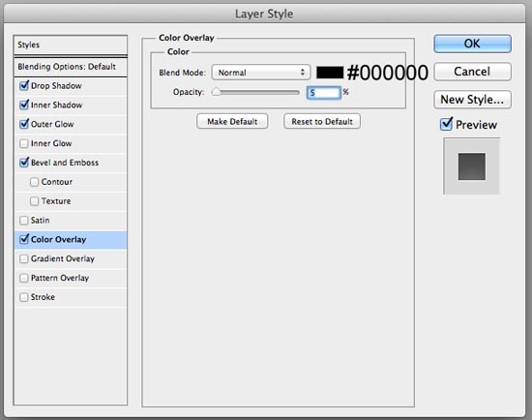Click the style preview thumbnail
The image size is (532, 420).
[472, 166]
